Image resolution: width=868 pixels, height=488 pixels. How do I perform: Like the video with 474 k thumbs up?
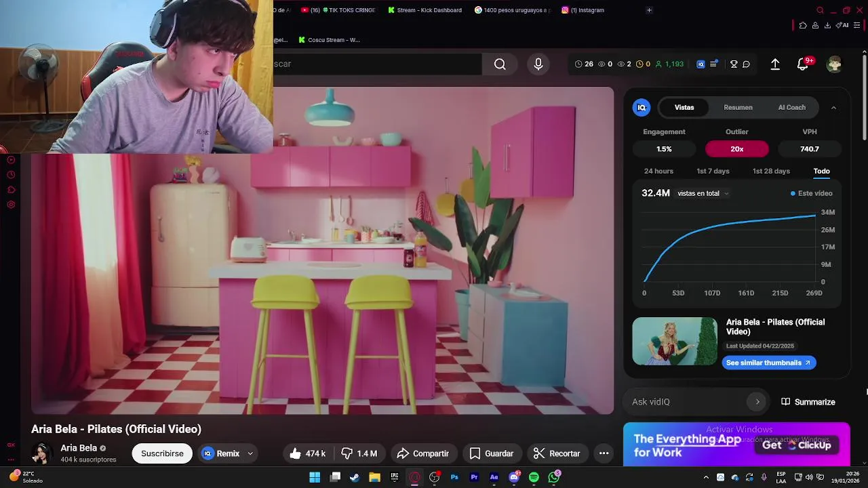(307, 453)
